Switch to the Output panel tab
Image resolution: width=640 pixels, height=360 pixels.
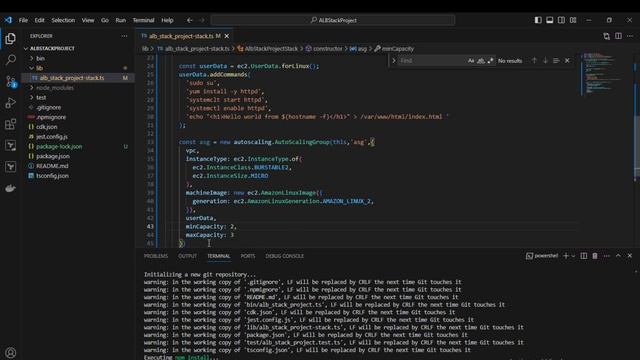tap(187, 256)
